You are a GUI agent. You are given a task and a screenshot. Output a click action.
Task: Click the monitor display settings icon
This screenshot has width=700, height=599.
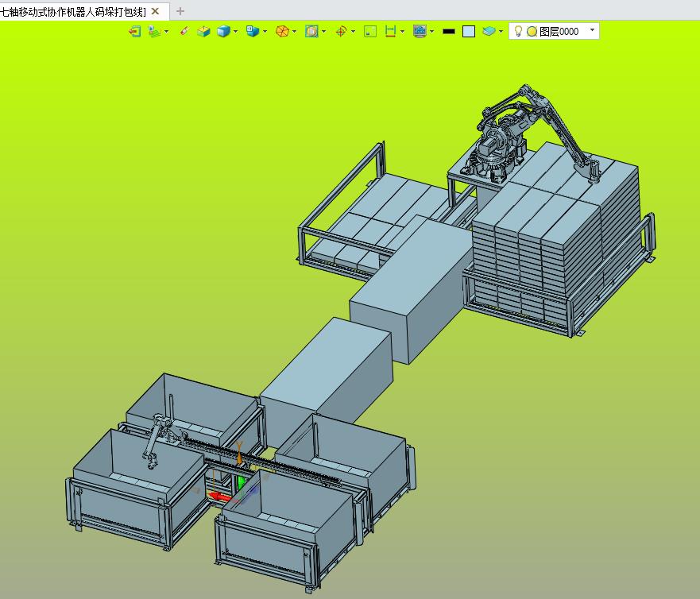pyautogui.click(x=420, y=31)
